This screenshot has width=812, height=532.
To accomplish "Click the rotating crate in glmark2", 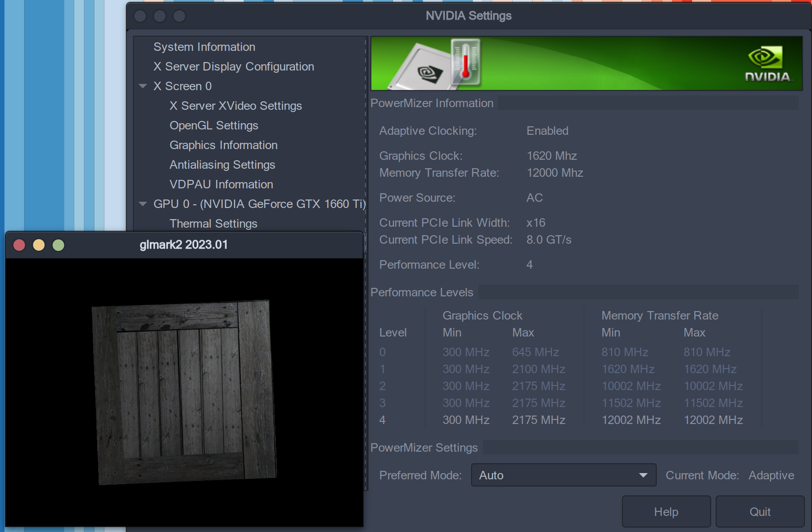I will [x=184, y=393].
